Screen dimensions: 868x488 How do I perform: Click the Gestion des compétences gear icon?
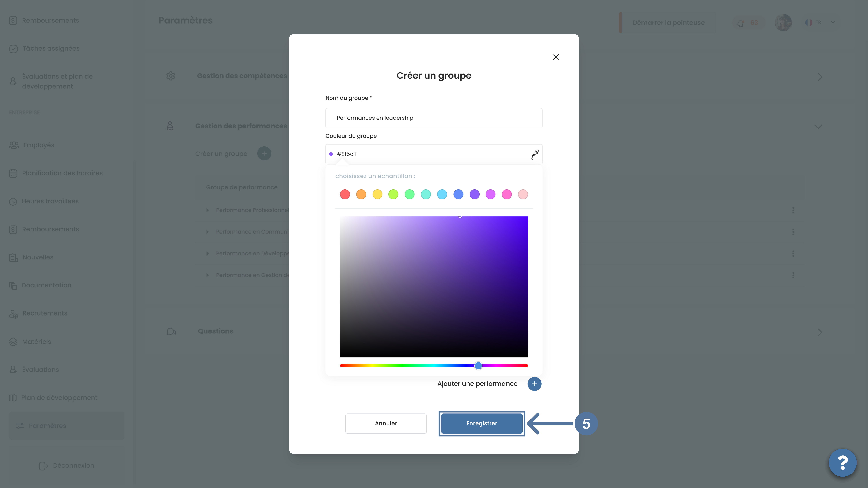click(x=171, y=76)
